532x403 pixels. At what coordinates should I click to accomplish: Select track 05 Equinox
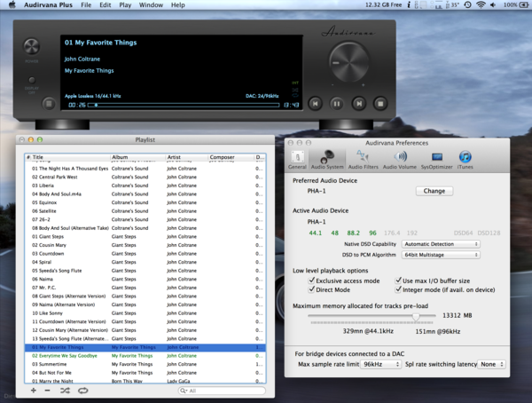click(x=145, y=202)
